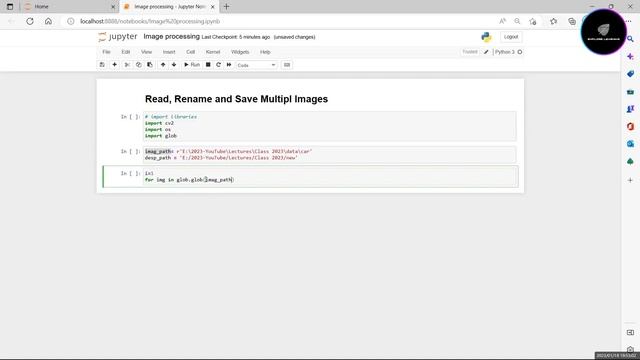
Task: Click the kernel idle status circle
Action: (x=520, y=52)
